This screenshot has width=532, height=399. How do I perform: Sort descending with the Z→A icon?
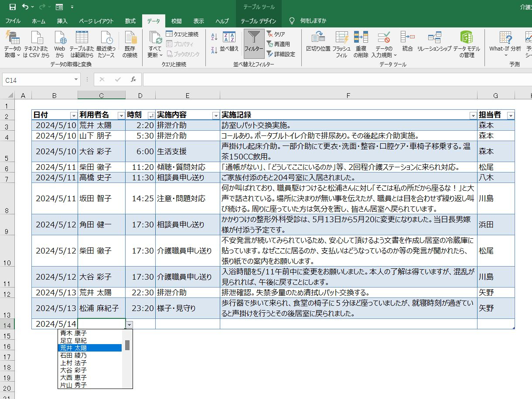[214, 50]
